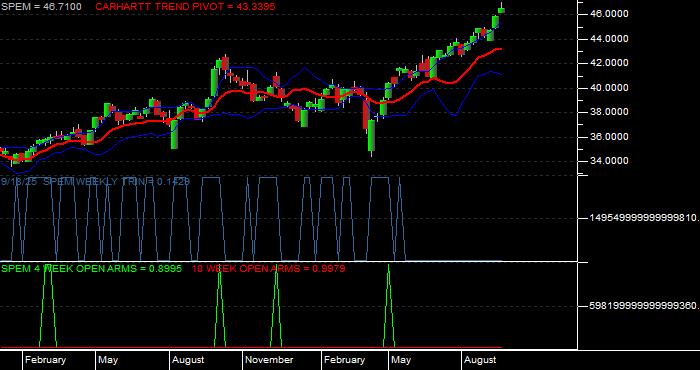Click the TRIN panel axis value 1495499999999999810
This screenshot has width=700, height=370.
tap(644, 218)
